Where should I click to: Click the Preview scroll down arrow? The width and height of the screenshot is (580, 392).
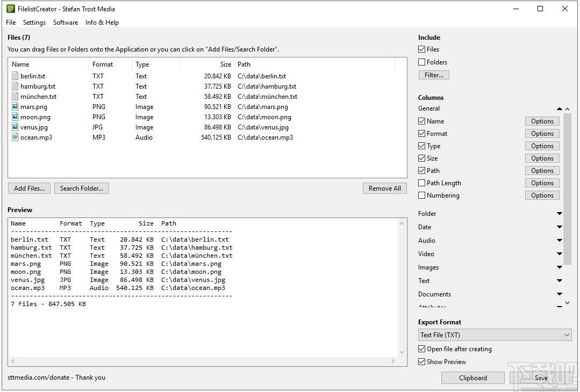click(x=402, y=352)
